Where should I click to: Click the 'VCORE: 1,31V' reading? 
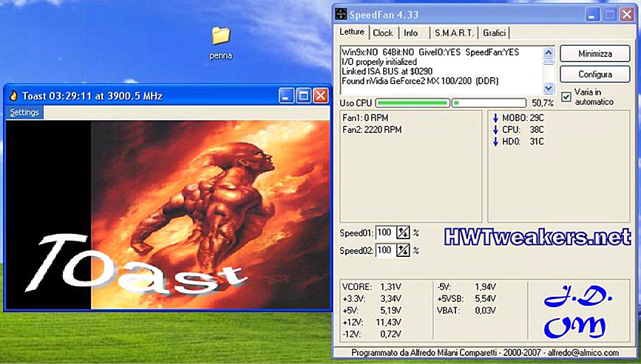(x=372, y=287)
